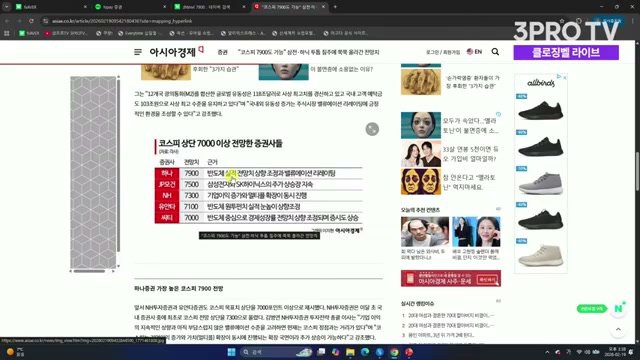This screenshot has height=360, width=640.
Task: Open the recommended content actress photo thumbnail
Action: (x=476, y=231)
